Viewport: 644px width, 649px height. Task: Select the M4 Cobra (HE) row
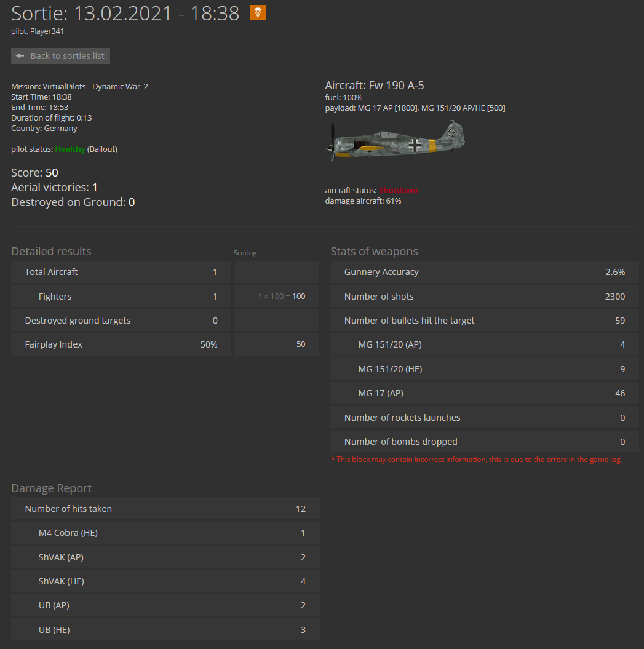tap(165, 533)
